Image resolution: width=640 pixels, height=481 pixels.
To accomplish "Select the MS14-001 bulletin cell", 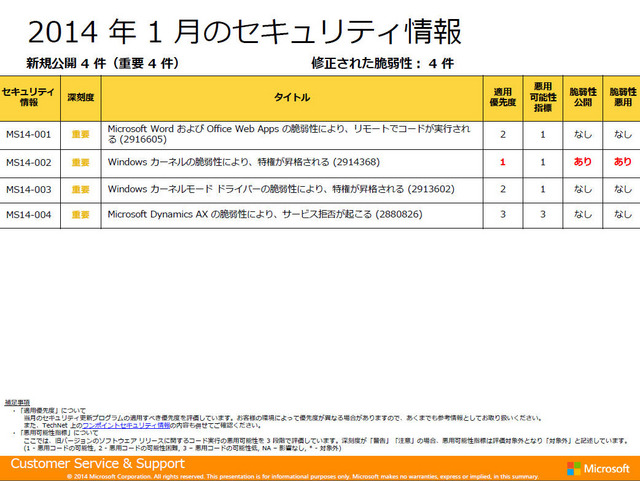I will 29,135.
